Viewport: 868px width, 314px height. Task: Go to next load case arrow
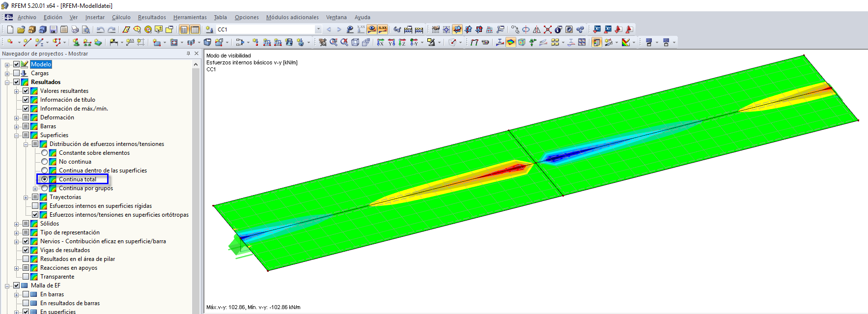(x=339, y=29)
